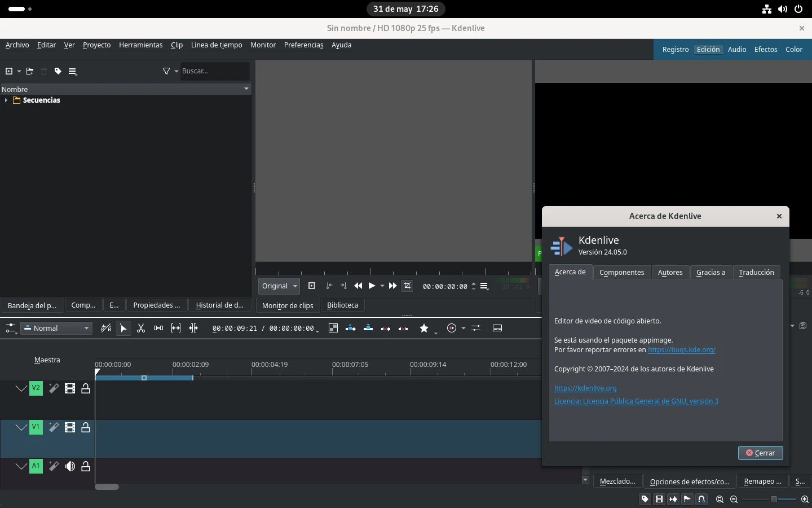The width and height of the screenshot is (812, 508).
Task: Open the Normal edit mode dropdown
Action: click(56, 328)
